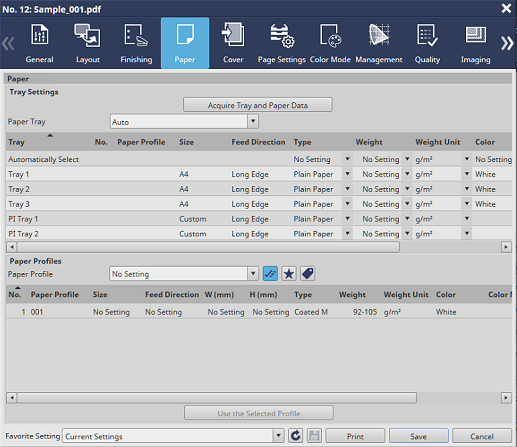Screen dimensions: 517x447
Task: Expand the Paper Tray Auto dropdown
Action: (253, 121)
